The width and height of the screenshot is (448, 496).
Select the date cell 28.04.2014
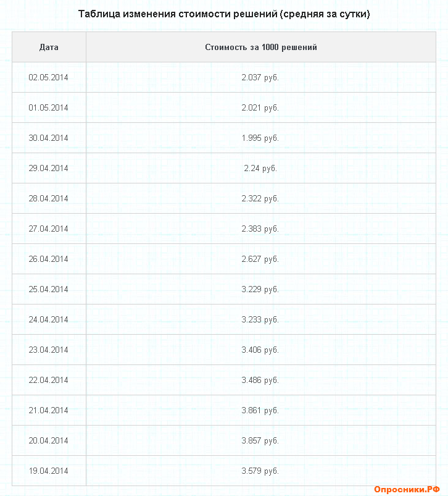49,198
